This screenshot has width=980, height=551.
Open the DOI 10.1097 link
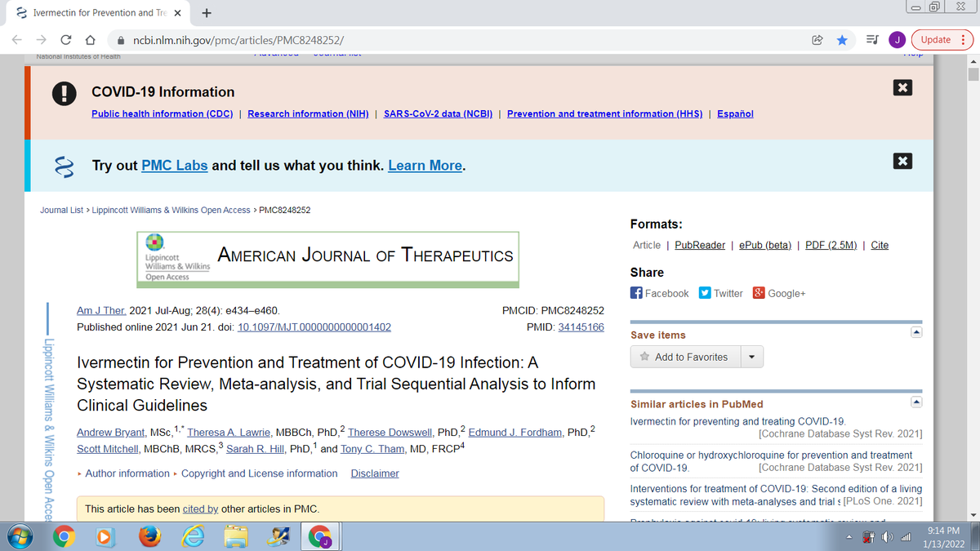[x=314, y=327]
